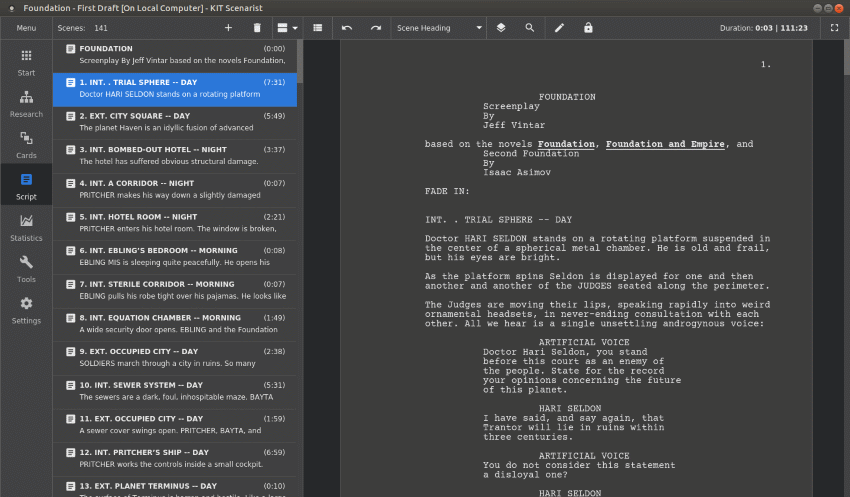Switch to the Statistics section

[26, 227]
